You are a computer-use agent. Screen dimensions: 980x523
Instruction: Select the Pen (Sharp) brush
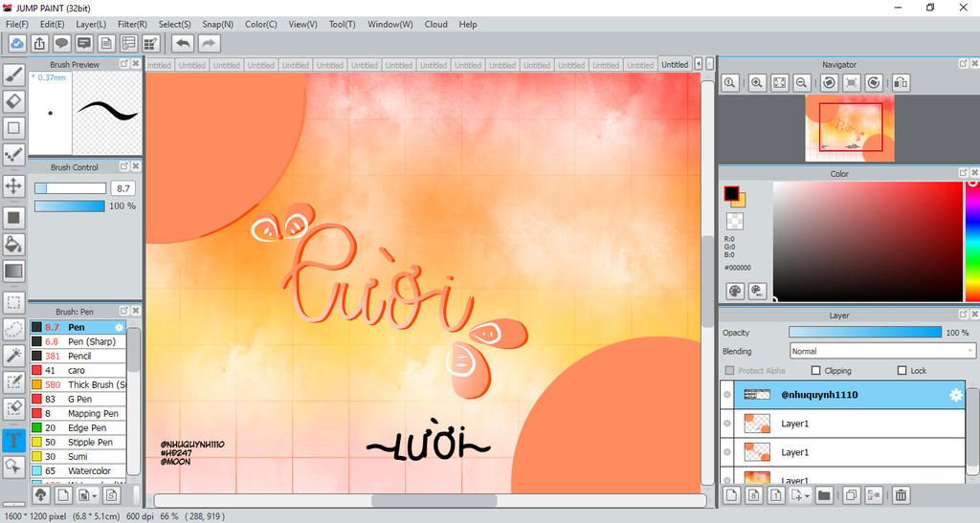tap(78, 341)
